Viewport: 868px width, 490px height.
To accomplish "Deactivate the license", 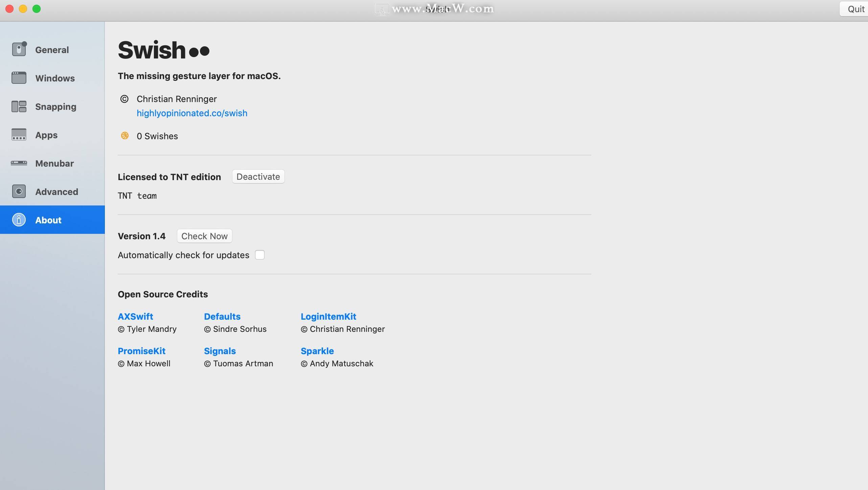I will coord(258,177).
